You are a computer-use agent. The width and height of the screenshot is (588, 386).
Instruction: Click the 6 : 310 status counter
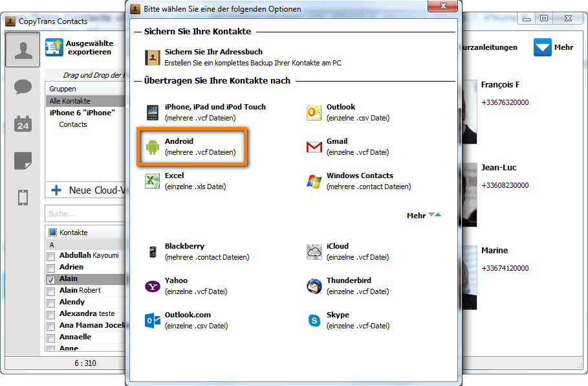[x=85, y=363]
